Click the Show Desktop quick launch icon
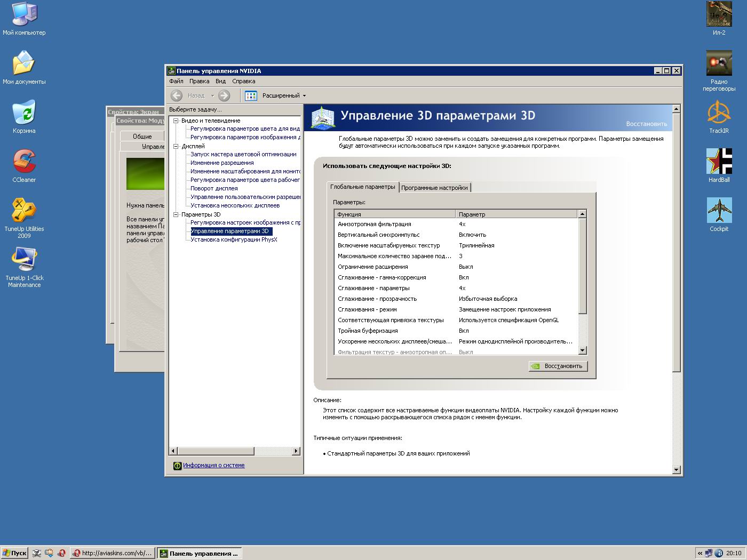Image resolution: width=747 pixels, height=560 pixels. [x=49, y=553]
